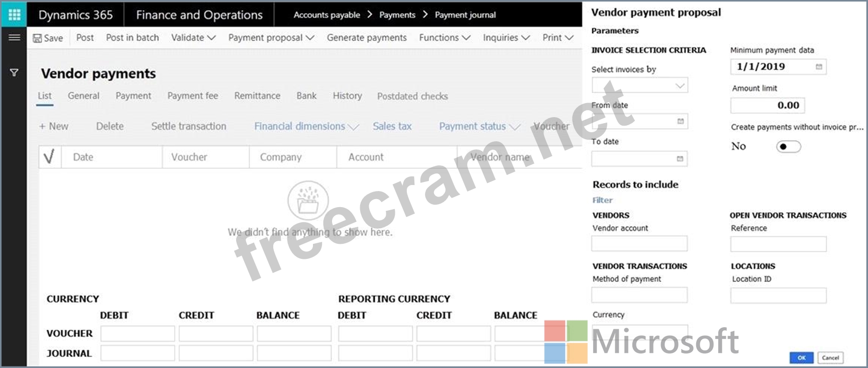Switch to the Remittance tab
This screenshot has height=368, width=868.
tap(257, 96)
